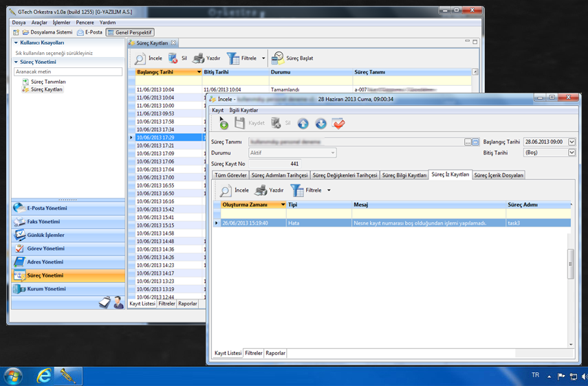The image size is (588, 386).
Task: Click the new record icon in İncele toolbar
Action: [223, 124]
